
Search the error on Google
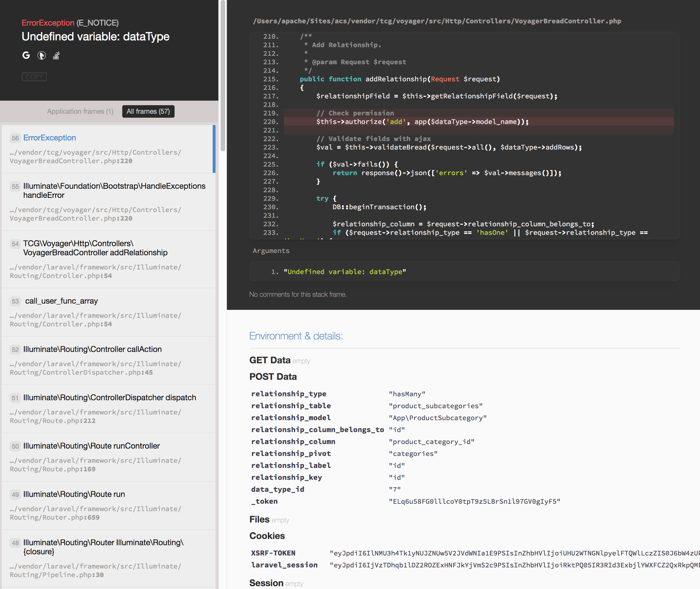click(x=26, y=55)
